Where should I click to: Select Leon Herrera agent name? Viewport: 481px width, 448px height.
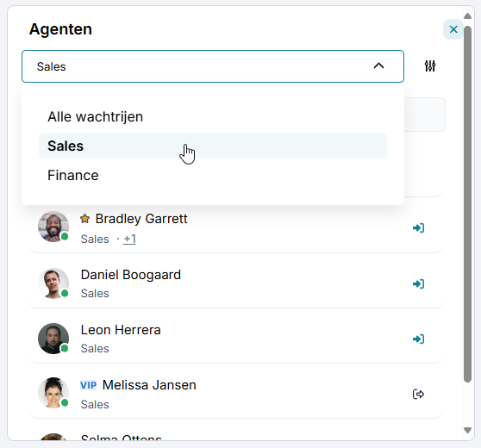pyautogui.click(x=121, y=330)
